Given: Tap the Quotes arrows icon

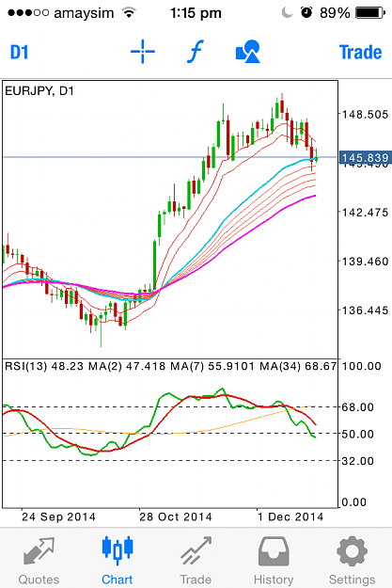Looking at the screenshot, I should pos(39,551).
